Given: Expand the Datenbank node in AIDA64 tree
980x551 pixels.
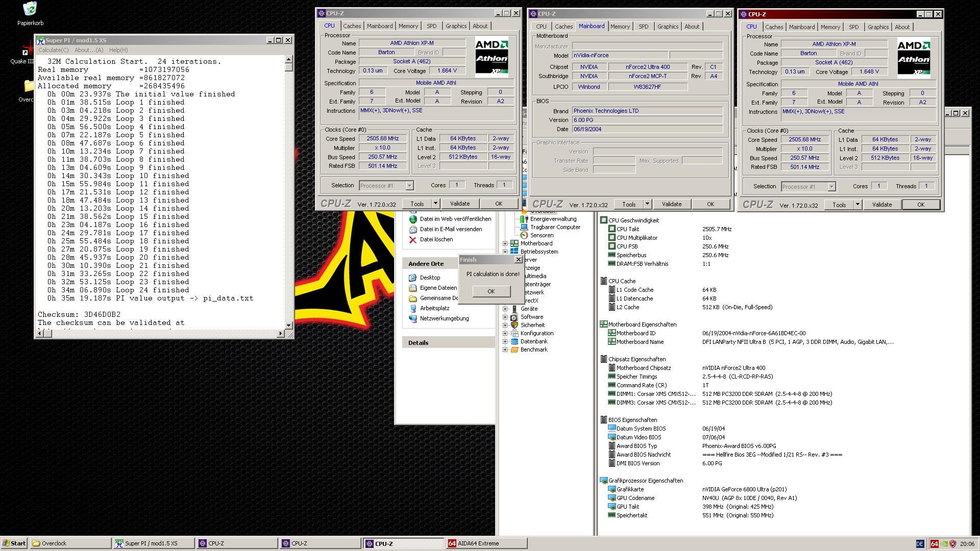Looking at the screenshot, I should click(505, 341).
